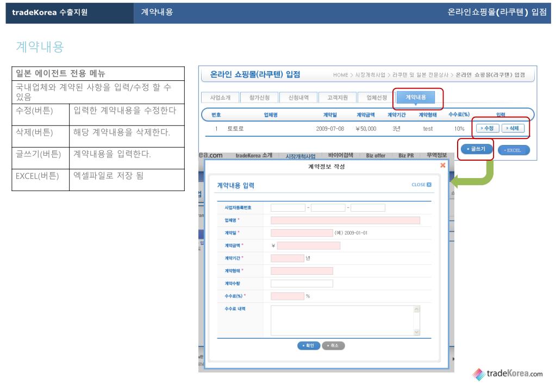Click first 사업자등록번호 input box
The width and height of the screenshot is (556, 392).
coord(288,207)
